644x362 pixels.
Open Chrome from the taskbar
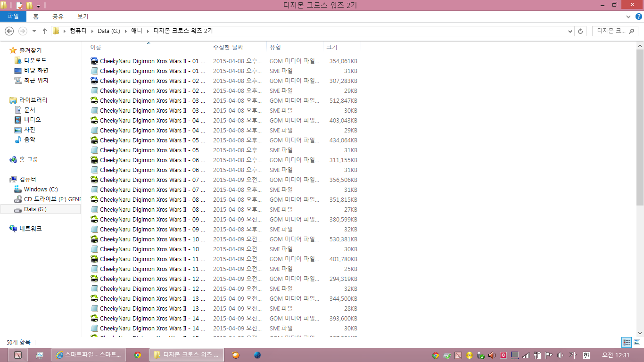tap(138, 355)
